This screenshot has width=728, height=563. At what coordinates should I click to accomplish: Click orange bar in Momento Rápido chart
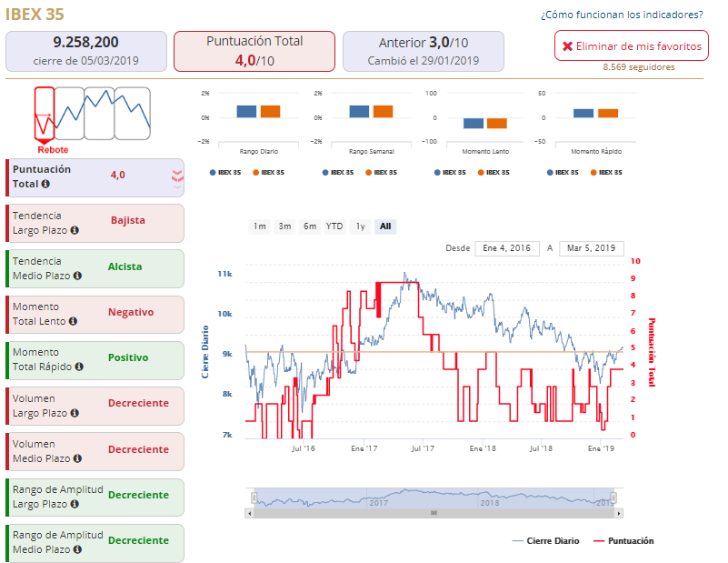point(608,114)
